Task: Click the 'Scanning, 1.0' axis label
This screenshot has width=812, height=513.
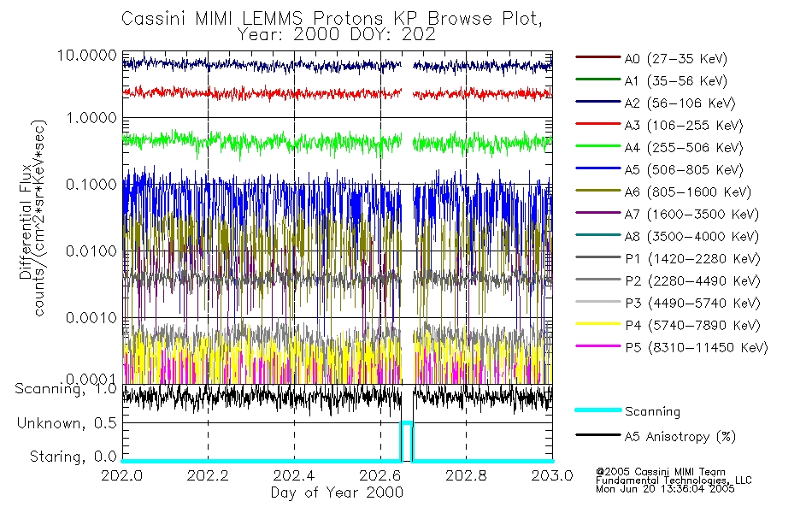Action: click(66, 389)
